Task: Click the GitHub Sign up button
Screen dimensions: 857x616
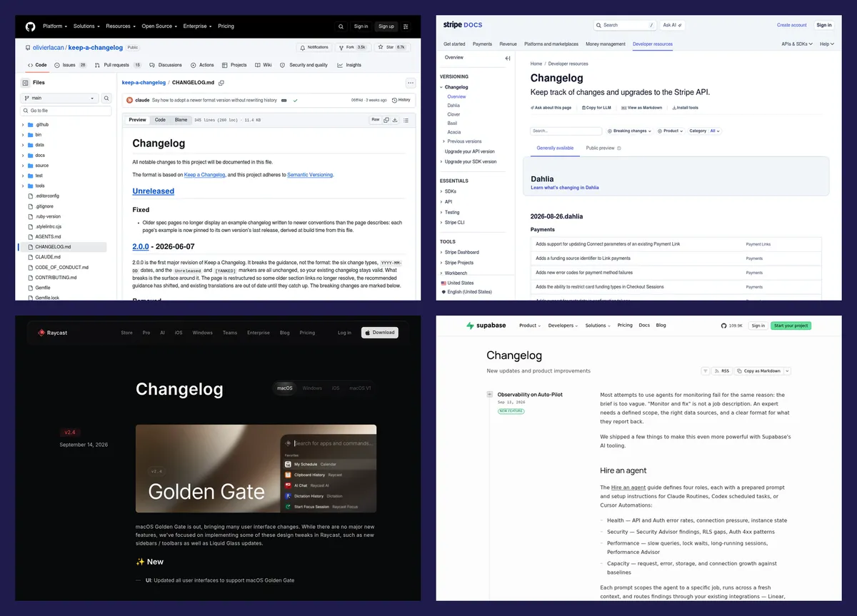Action: pos(386,26)
